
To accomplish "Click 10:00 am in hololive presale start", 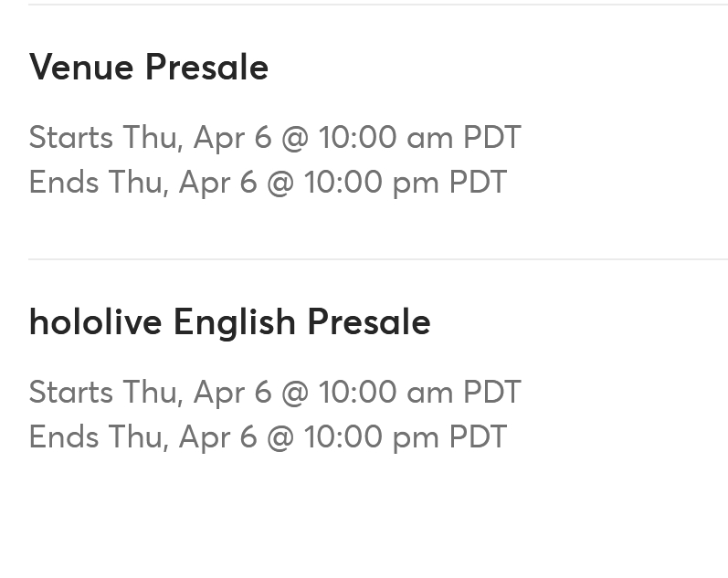I will (x=385, y=393).
